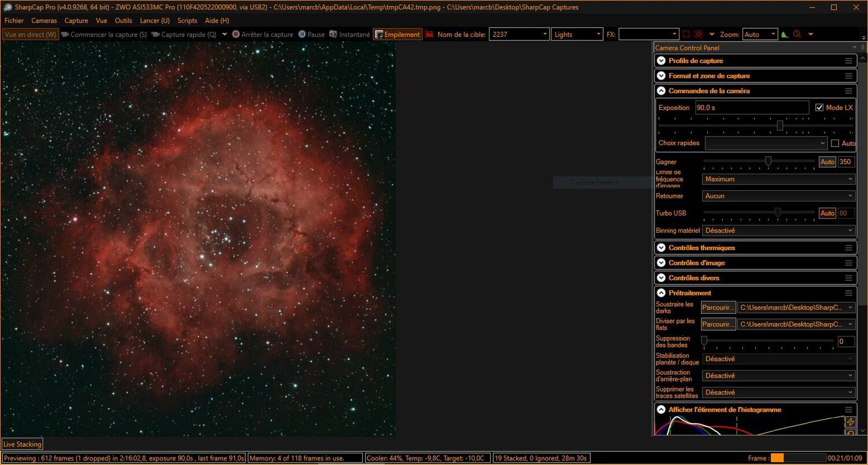Click the gain value field showing 350
Screen dimensions: 868x465
(847, 162)
